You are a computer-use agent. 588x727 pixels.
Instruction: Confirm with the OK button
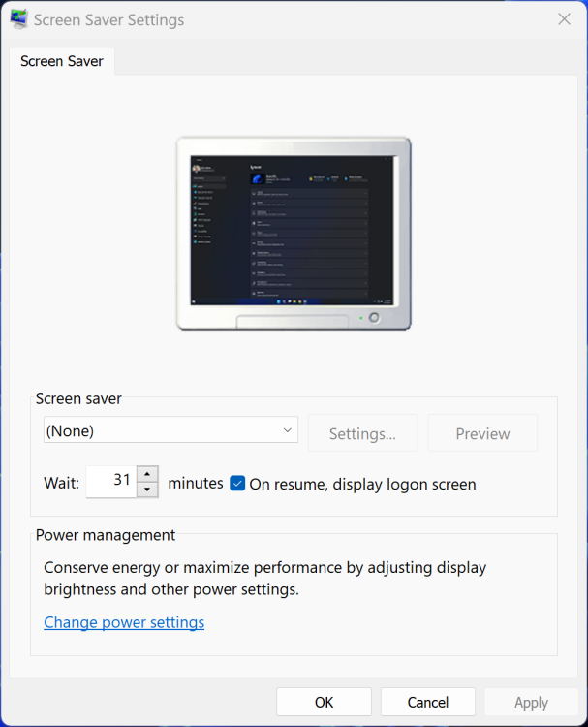(x=324, y=702)
